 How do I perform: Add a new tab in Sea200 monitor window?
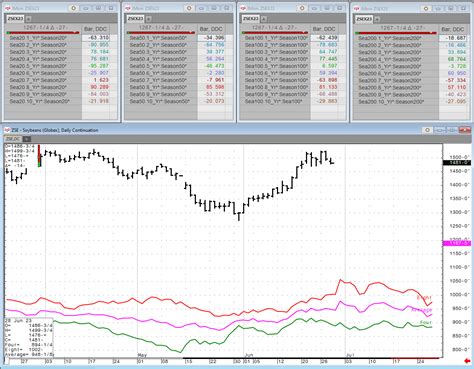pos(377,19)
